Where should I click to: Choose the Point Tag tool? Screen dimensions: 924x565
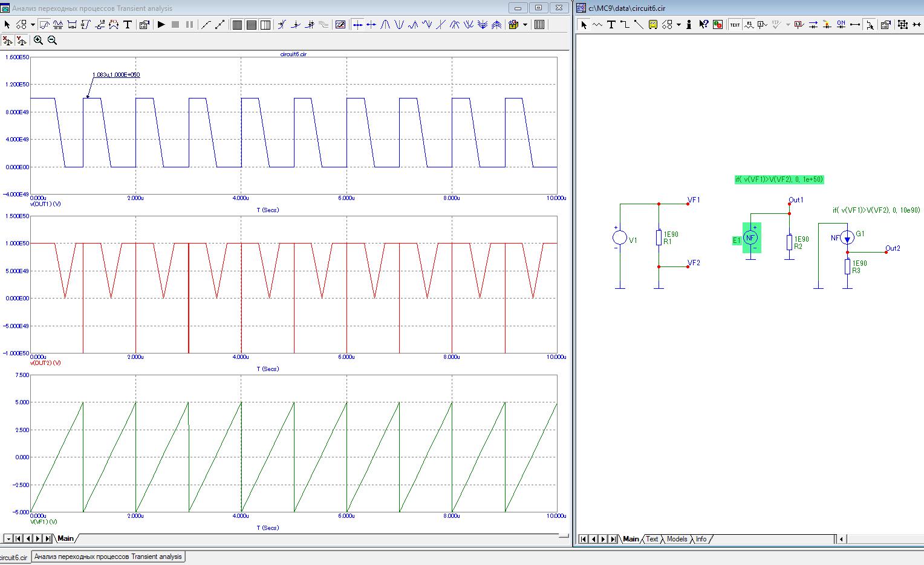tap(100, 25)
